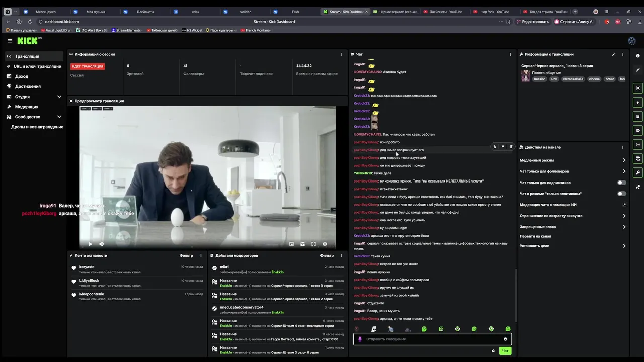Screen dimensions: 644x362
Task: Click in the Отправить сообщение field
Action: pyautogui.click(x=433, y=339)
